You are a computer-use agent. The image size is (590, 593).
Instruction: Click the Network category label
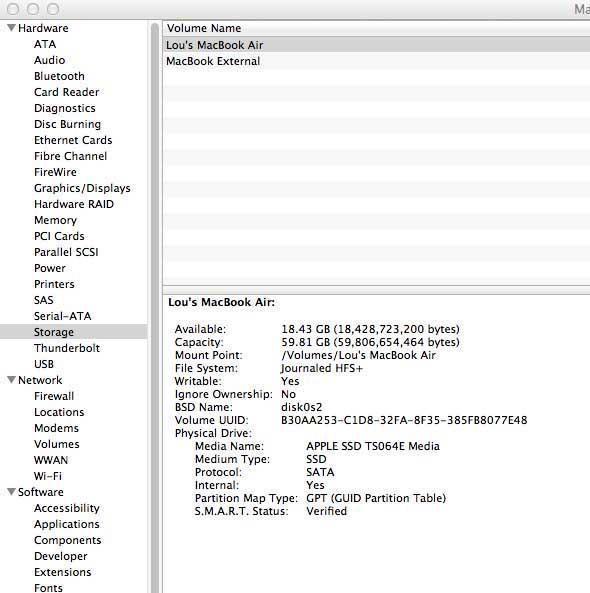40,380
